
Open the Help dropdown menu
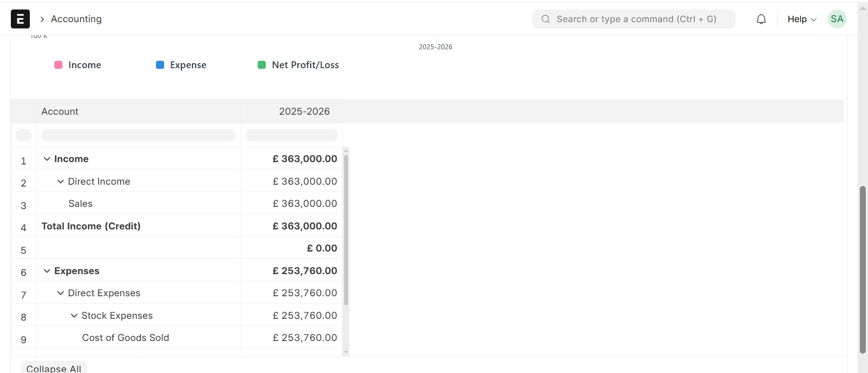pos(802,19)
